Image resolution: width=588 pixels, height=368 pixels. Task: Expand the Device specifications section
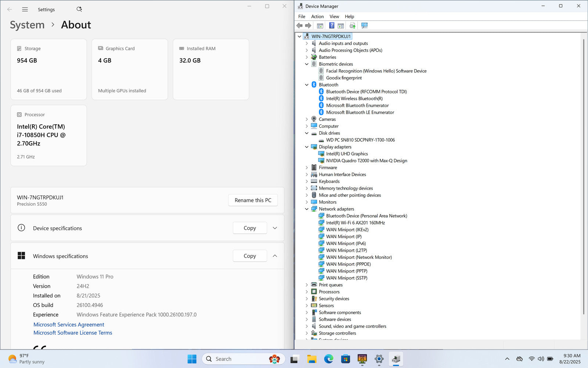(x=275, y=228)
